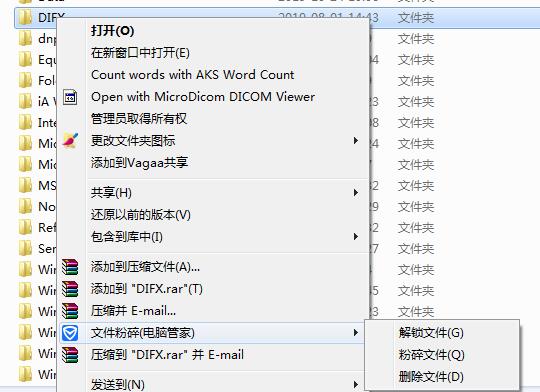Click the folder icon painter brush icon
This screenshot has height=392, width=540.
70,141
